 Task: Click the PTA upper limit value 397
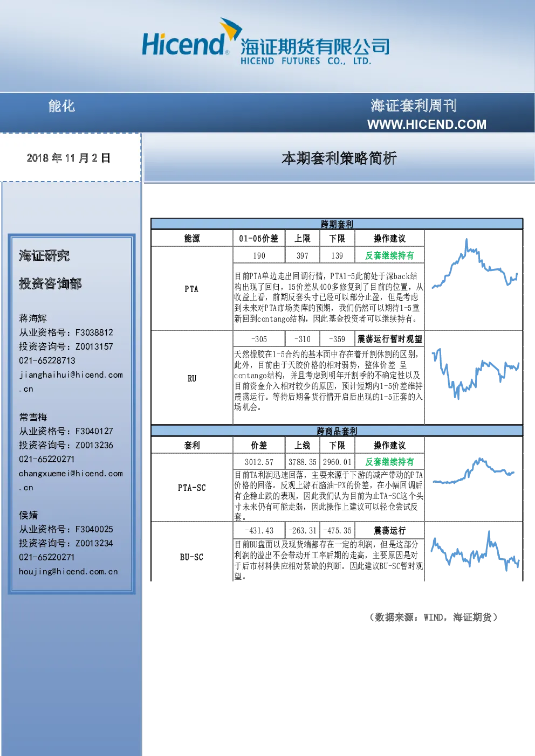tap(303, 255)
